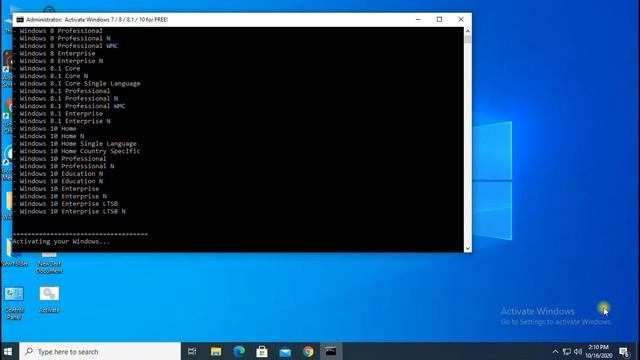Screen dimensions: 640x360
Task: Click the 'Windows 10 Home Single Language' line
Action: (78, 144)
